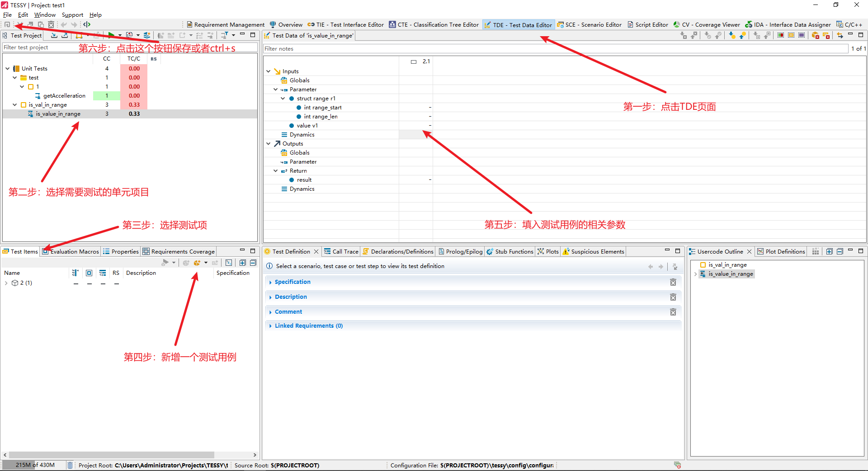Click the filter icon in the Test Project toolbar
Image resolution: width=868 pixels, height=471 pixels.
pyautogui.click(x=224, y=35)
